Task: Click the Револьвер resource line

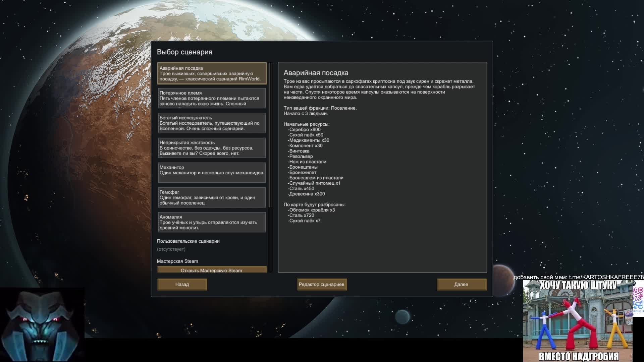Action: [300, 156]
